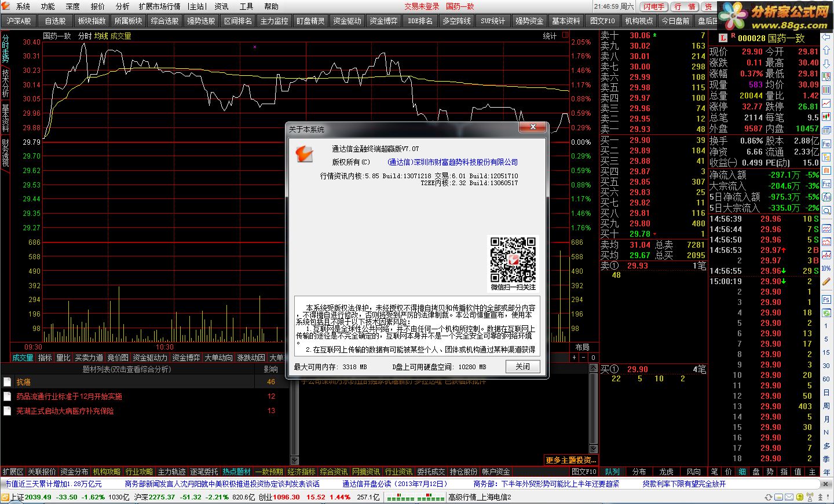Click the antenna signal icon in status bar
The image size is (834, 504).
810,497
